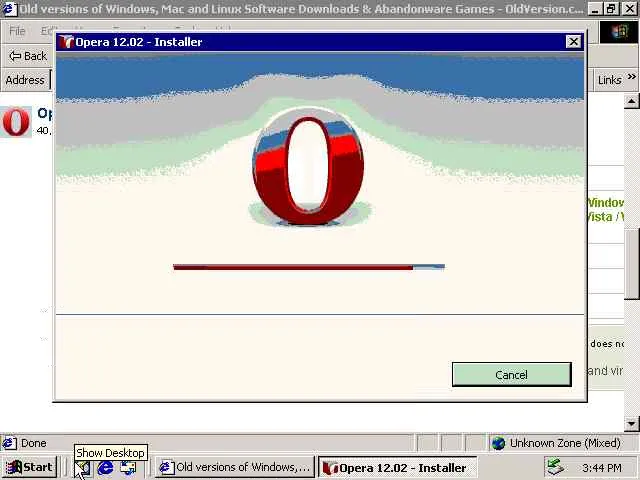This screenshot has height=480, width=640.
Task: Restore down the Internet Explorer window
Action: click(x=611, y=9)
